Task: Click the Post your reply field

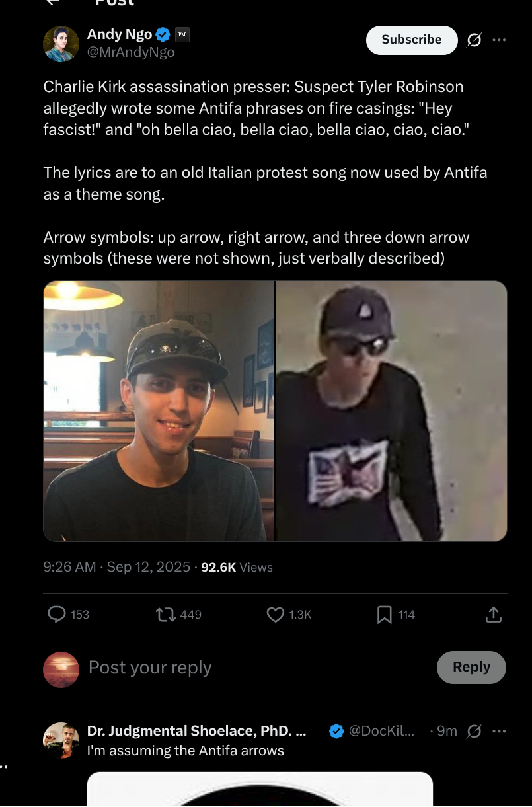Action: [251, 668]
